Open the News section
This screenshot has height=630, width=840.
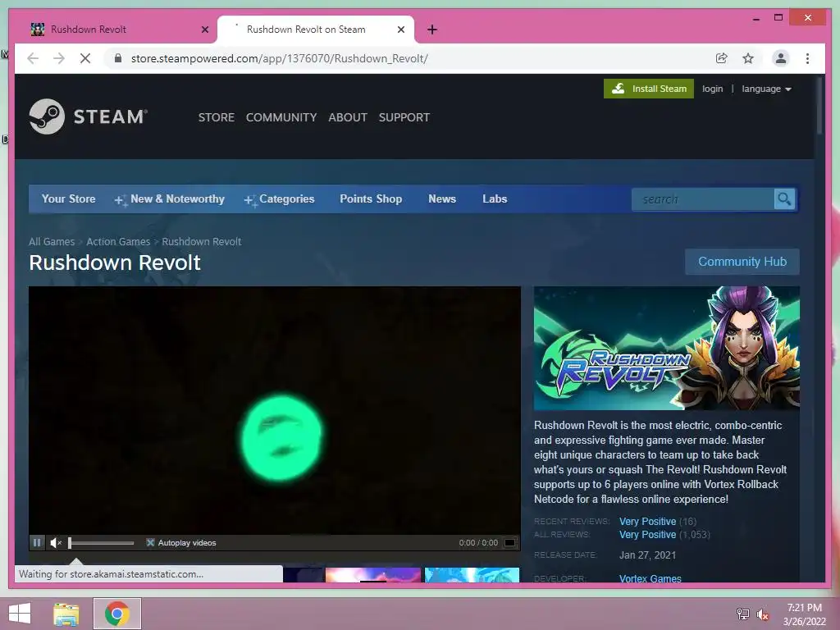(442, 199)
